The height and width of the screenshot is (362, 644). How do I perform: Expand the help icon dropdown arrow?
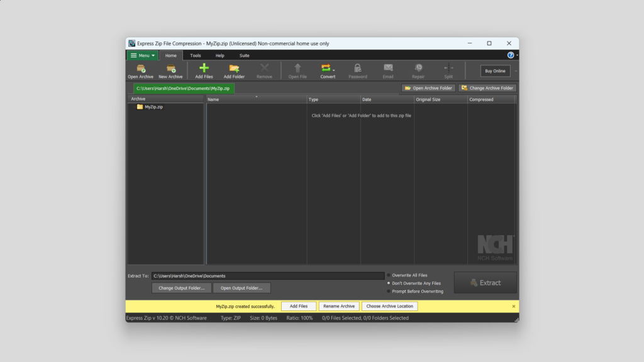click(x=517, y=56)
